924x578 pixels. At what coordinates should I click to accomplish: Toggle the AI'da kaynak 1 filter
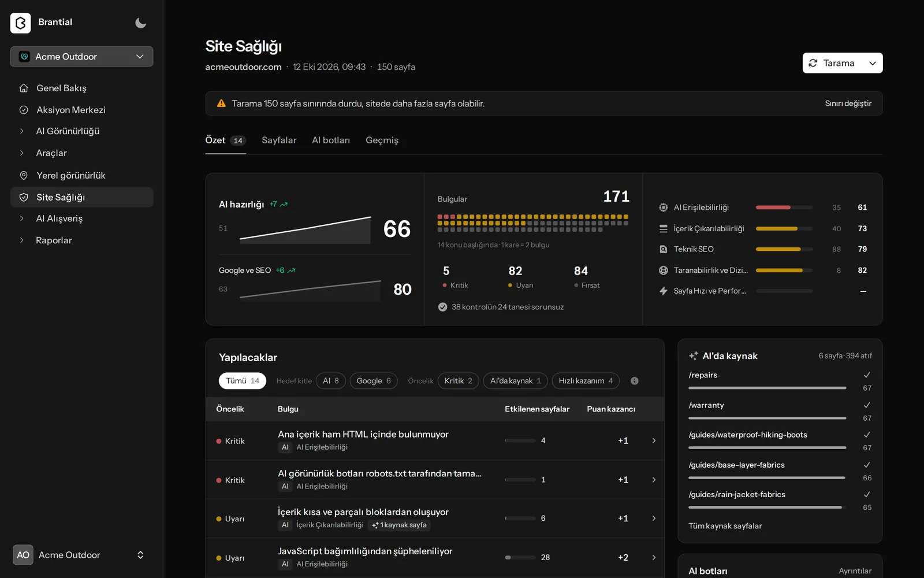pyautogui.click(x=516, y=381)
